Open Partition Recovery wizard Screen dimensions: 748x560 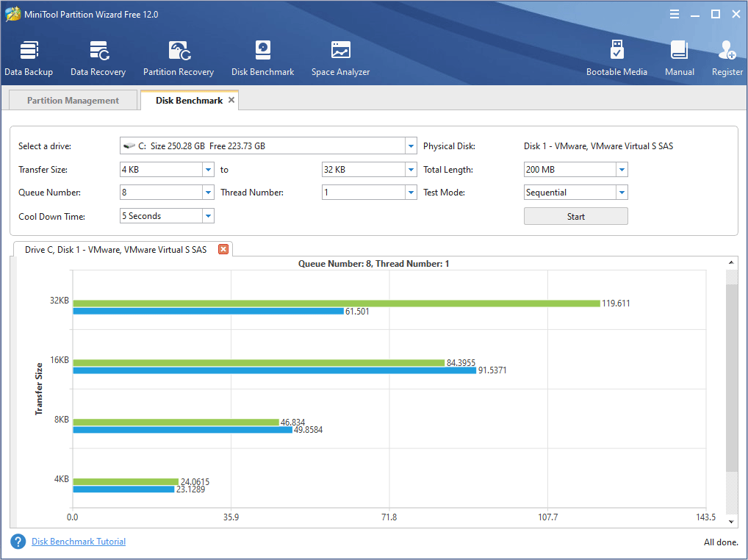coord(179,59)
